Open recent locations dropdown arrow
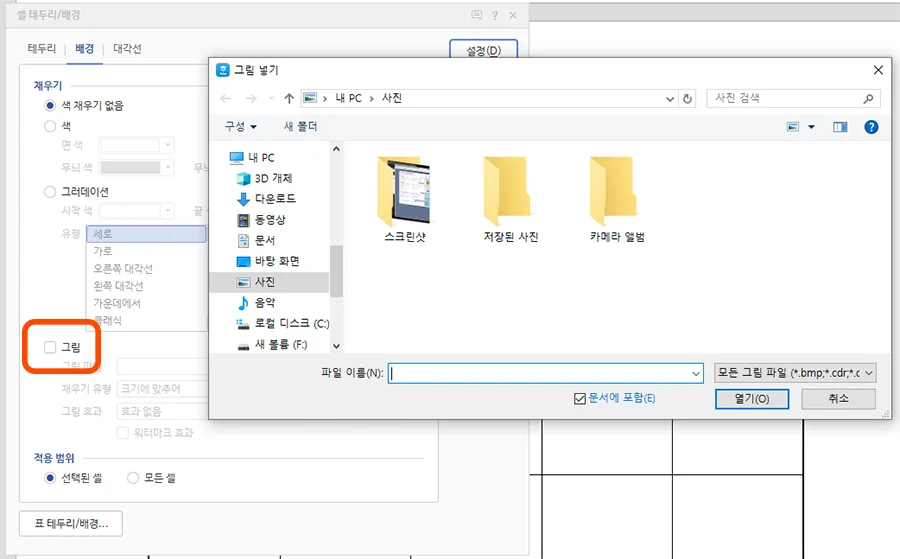The height and width of the screenshot is (559, 900). tap(271, 99)
